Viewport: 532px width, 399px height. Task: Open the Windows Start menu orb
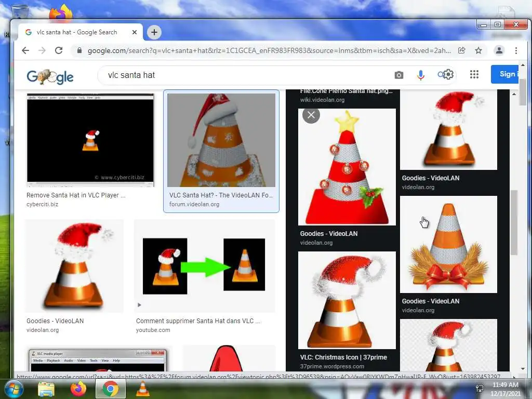tap(13, 389)
